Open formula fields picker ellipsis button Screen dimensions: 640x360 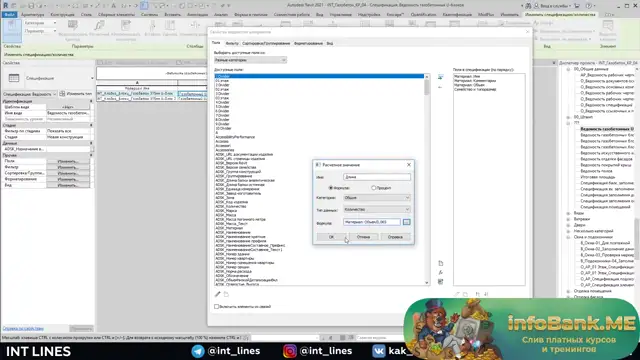pyautogui.click(x=407, y=222)
